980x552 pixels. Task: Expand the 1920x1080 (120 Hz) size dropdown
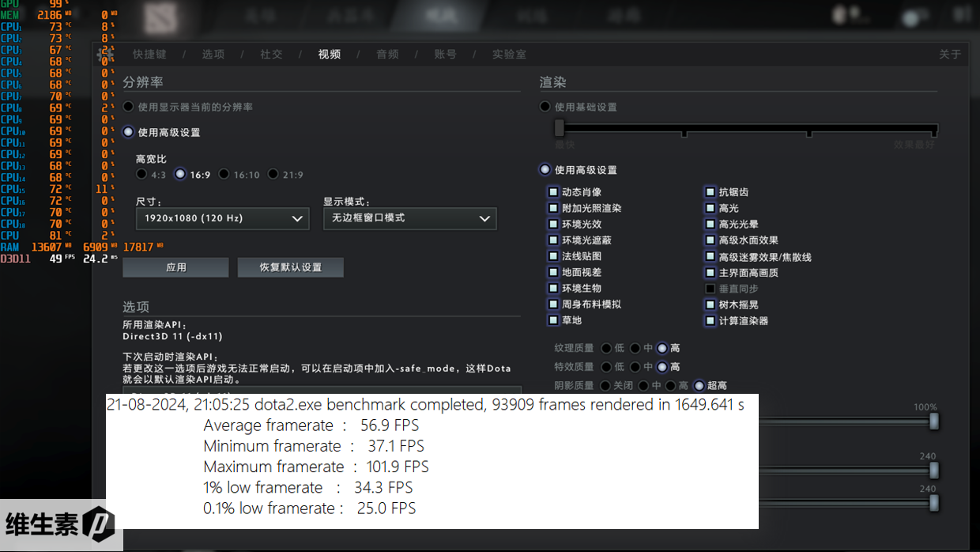click(221, 218)
